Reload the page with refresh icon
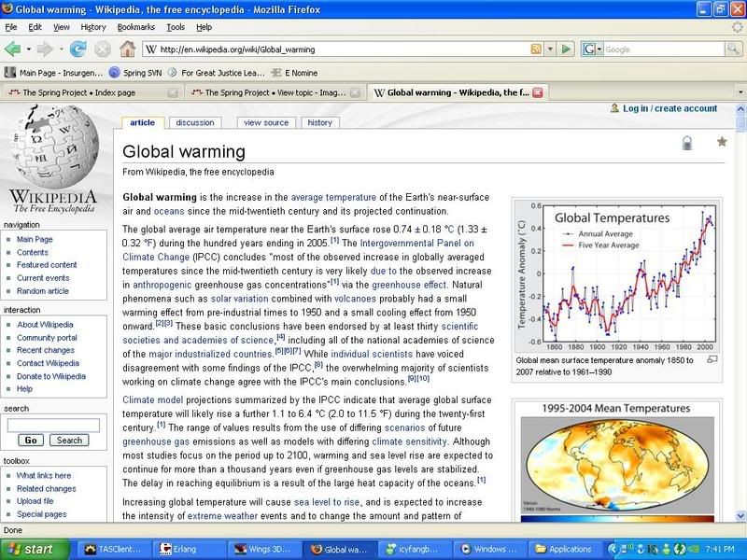The width and height of the screenshot is (747, 560). tap(78, 49)
